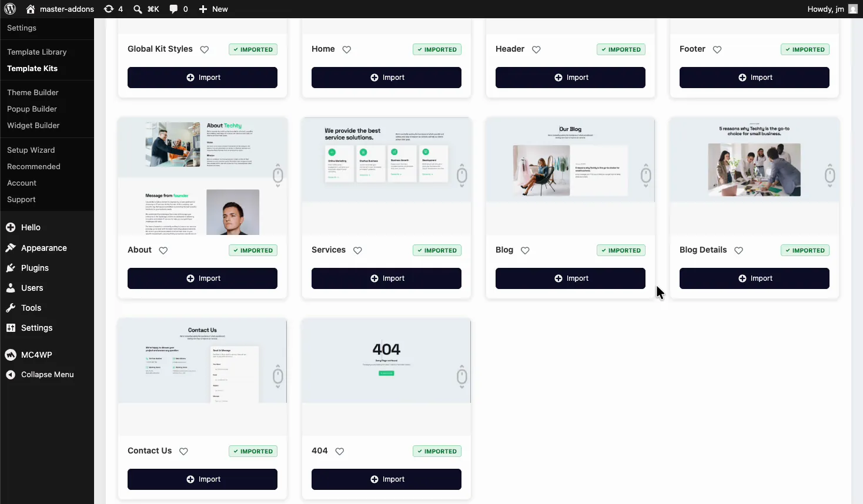
Task: Open Howdy, jm user profile menu
Action: pos(832,9)
